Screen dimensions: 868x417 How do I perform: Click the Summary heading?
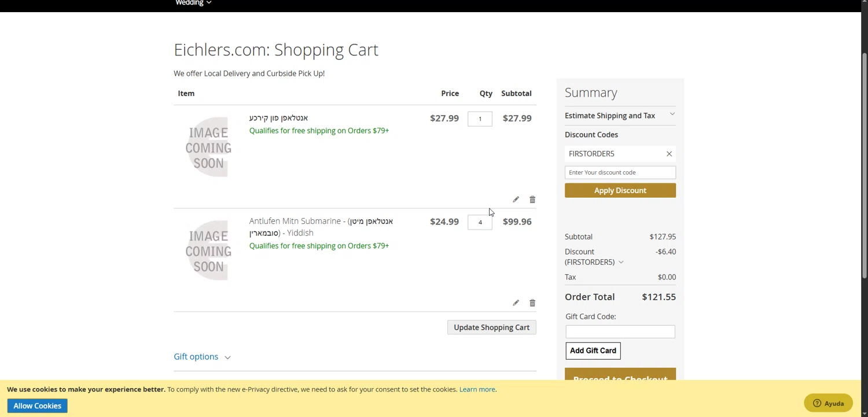pos(591,93)
